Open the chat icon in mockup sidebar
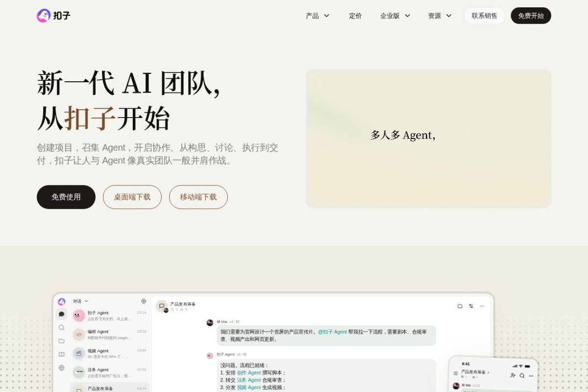The width and height of the screenshot is (588, 392). click(61, 314)
